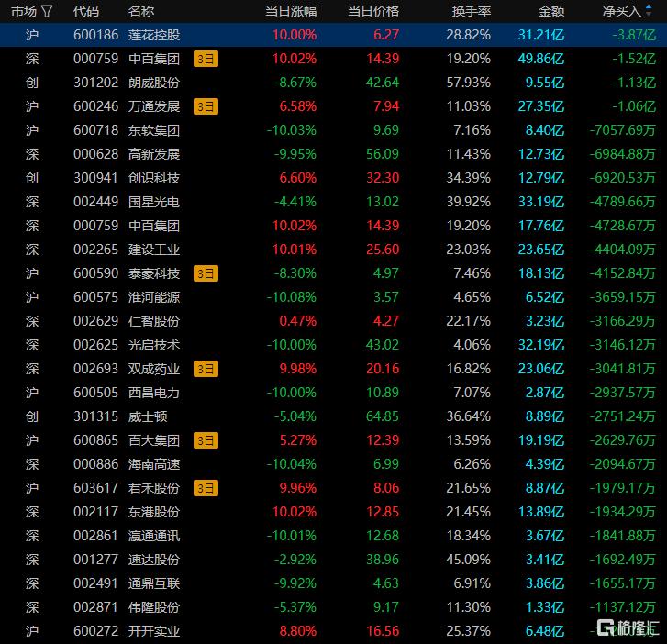Image resolution: width=667 pixels, height=644 pixels.
Task: Click the 当日价格 column header
Action: click(x=373, y=11)
